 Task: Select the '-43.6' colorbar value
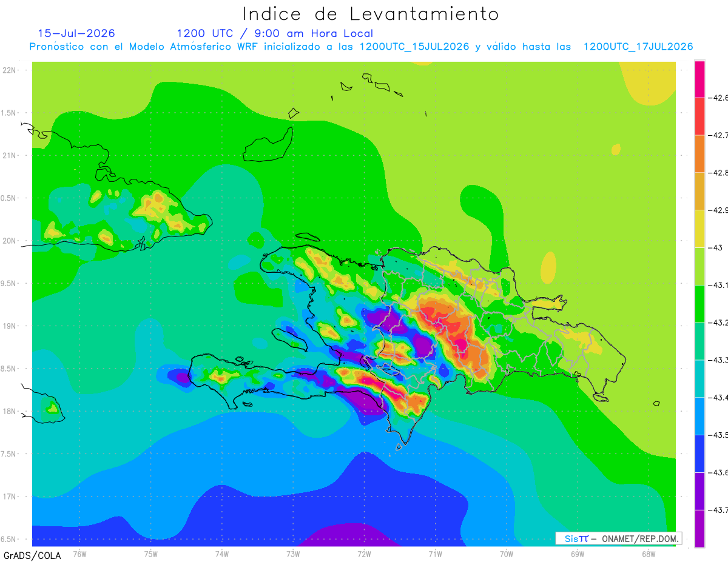pos(718,472)
